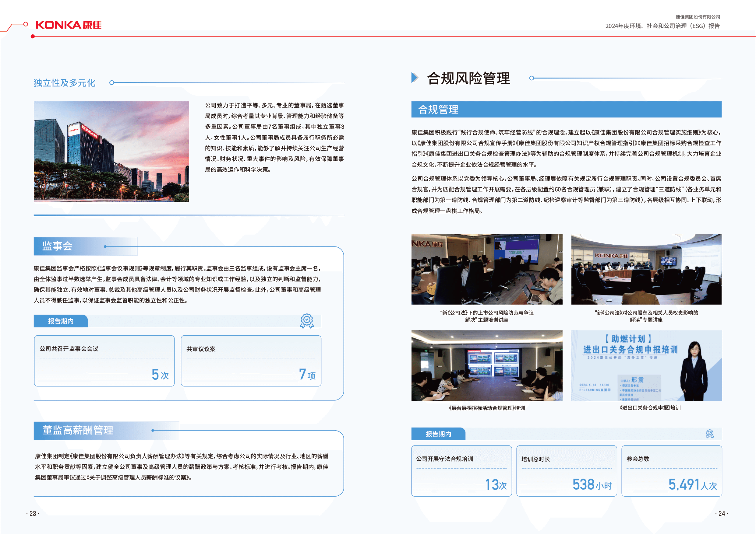Click the ESG report title in the header
The height and width of the screenshot is (534, 756).
click(662, 26)
